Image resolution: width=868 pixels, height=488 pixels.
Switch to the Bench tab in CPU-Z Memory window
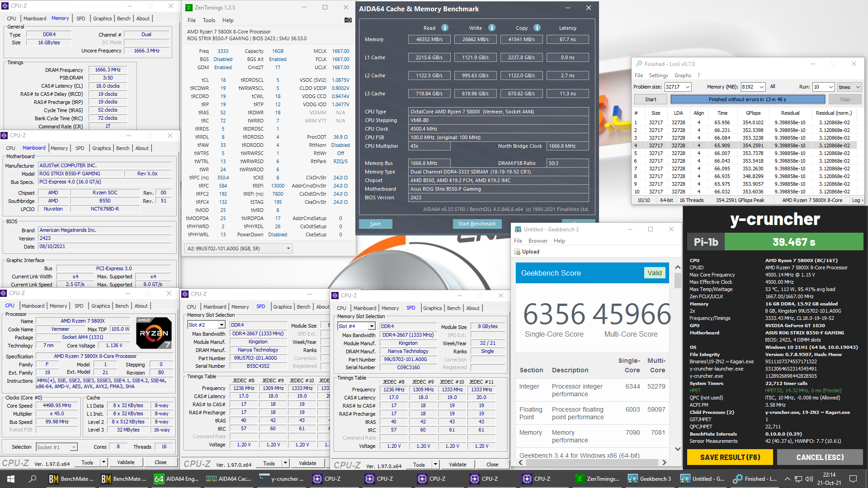(x=123, y=19)
